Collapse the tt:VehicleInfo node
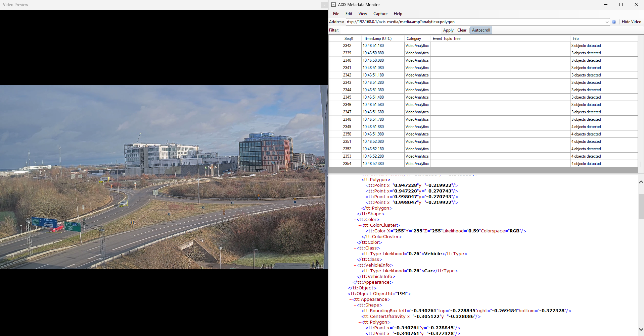Image resolution: width=644 pixels, height=336 pixels. (355, 265)
